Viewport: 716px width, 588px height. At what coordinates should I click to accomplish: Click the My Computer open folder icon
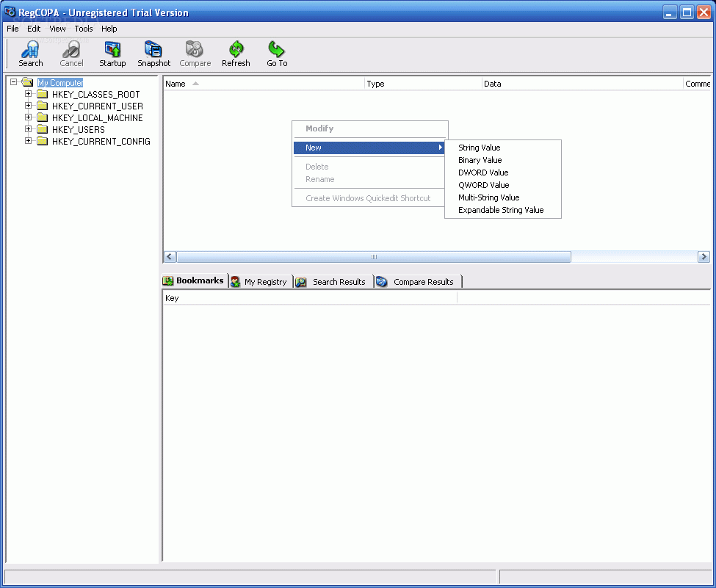coord(27,82)
